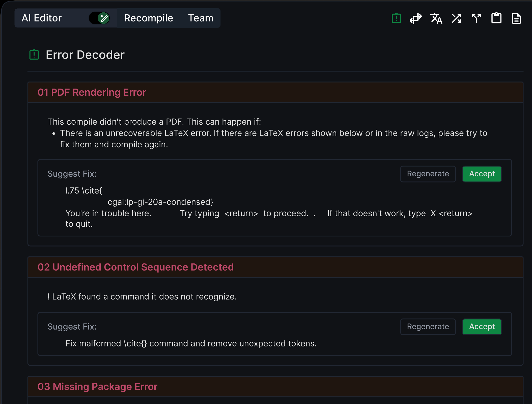The height and width of the screenshot is (404, 532).
Task: Regenerate the PDF Rendering Error fix
Action: 428,174
